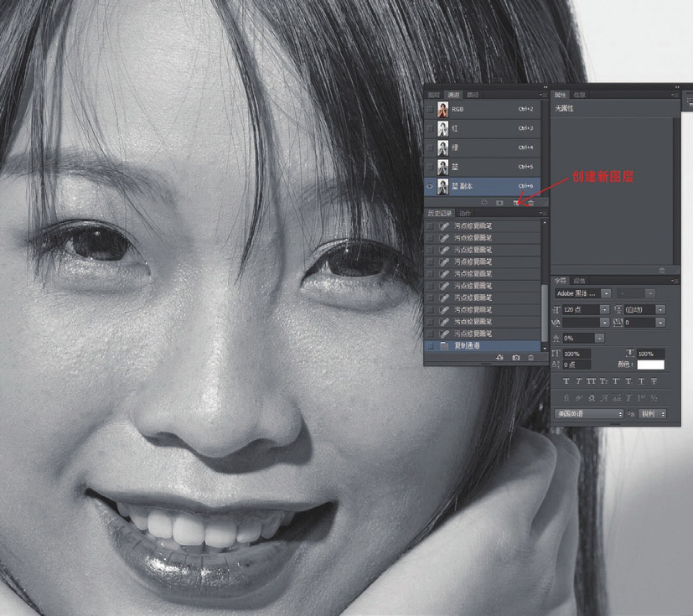Screen dimensions: 693x616
Task: Show the 红 (Red) channel eye toggle
Action: pyautogui.click(x=430, y=128)
